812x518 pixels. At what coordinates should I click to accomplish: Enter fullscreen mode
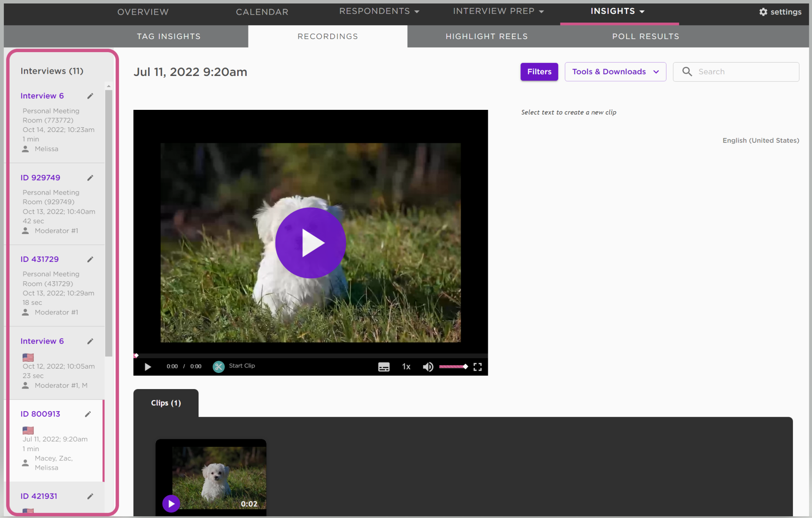point(477,367)
